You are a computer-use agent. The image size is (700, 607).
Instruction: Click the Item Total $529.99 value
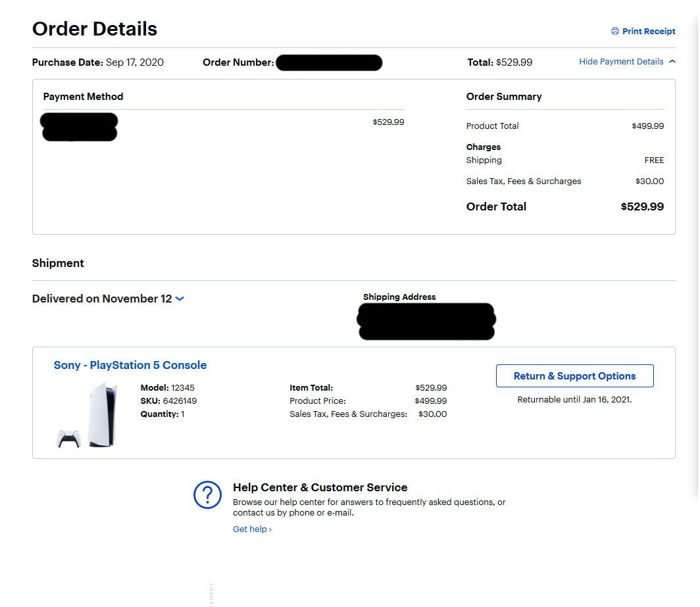point(431,388)
